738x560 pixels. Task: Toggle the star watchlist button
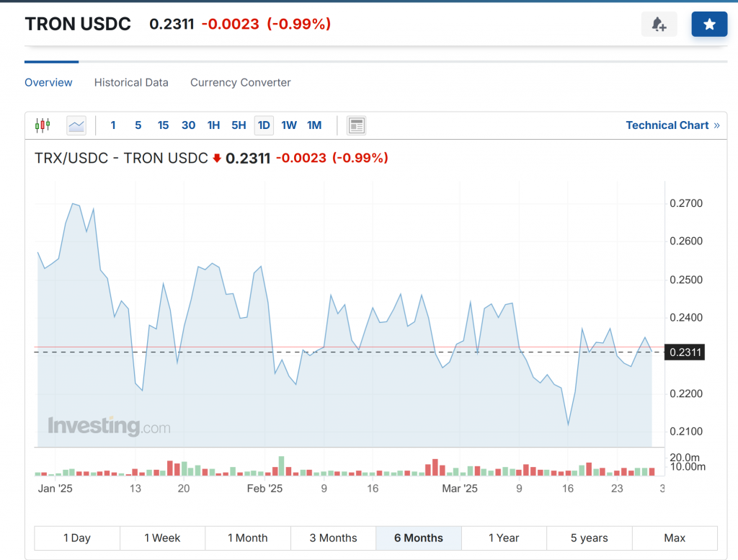click(x=709, y=24)
